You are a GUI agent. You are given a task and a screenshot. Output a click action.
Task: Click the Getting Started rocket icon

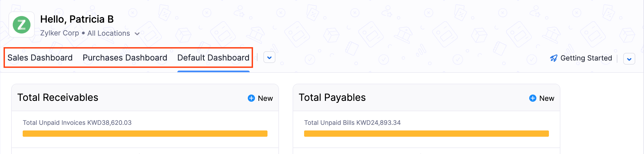(x=554, y=58)
